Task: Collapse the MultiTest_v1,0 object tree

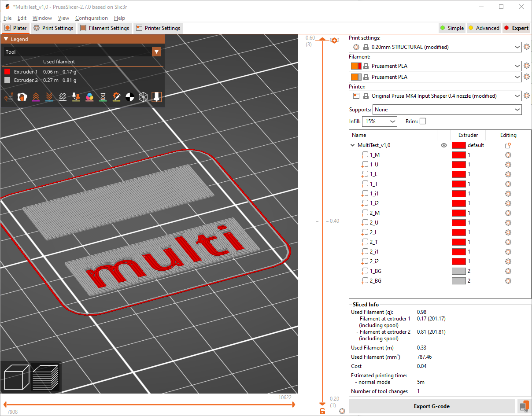Action: (352, 145)
